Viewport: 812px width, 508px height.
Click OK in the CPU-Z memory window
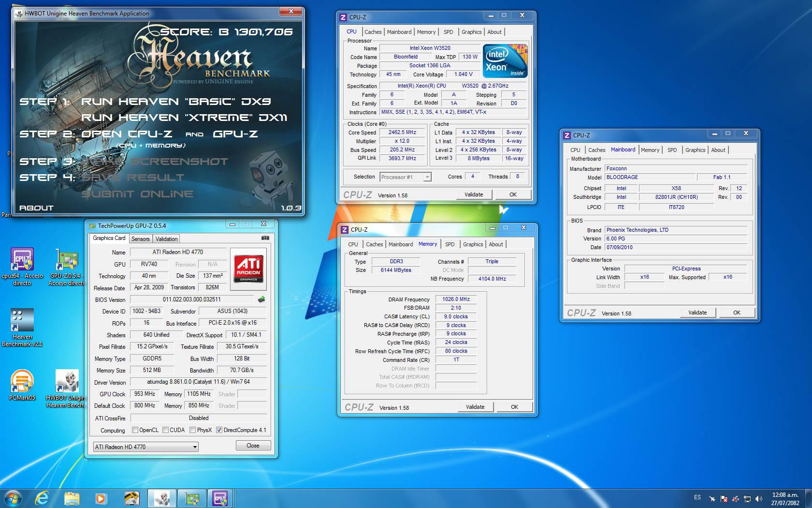tap(514, 407)
